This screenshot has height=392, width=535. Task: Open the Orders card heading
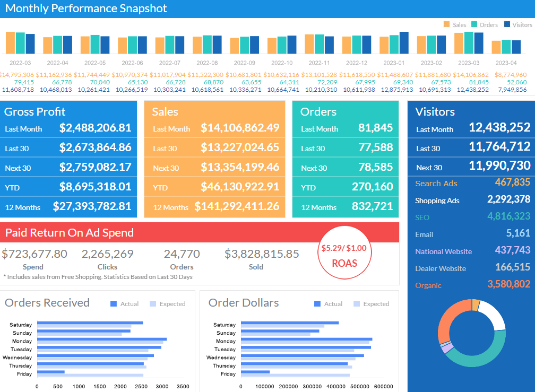[x=318, y=112]
